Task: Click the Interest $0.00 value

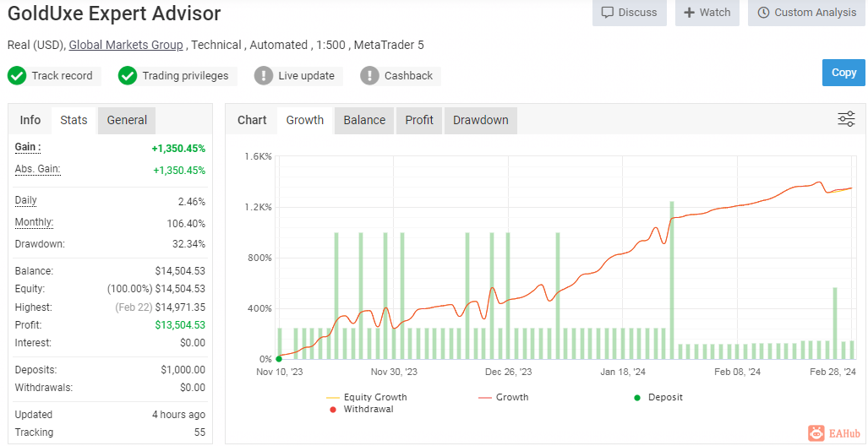Action: 193,342
